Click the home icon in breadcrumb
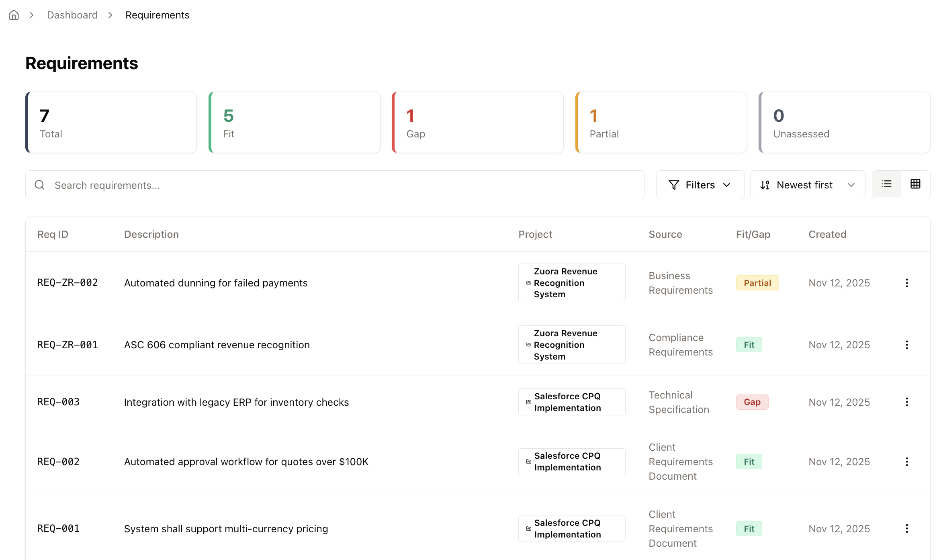 tap(14, 15)
